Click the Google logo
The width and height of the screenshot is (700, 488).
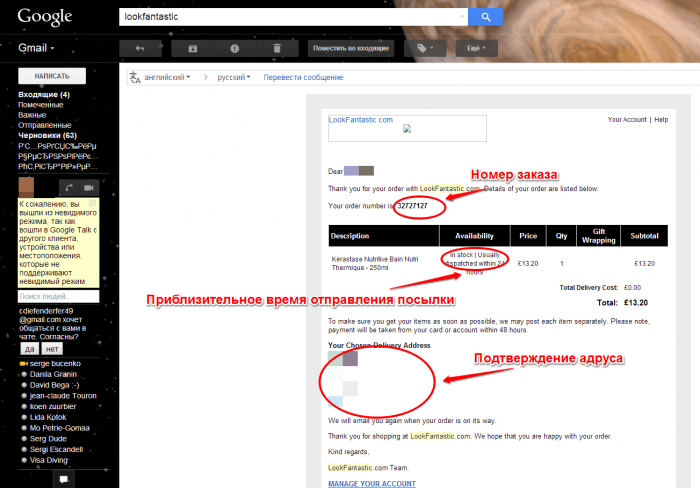coord(45,17)
